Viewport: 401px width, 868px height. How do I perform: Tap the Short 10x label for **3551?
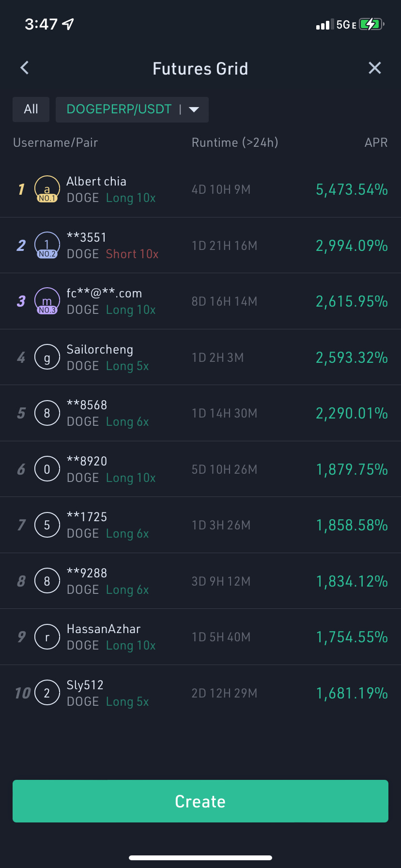(x=132, y=254)
